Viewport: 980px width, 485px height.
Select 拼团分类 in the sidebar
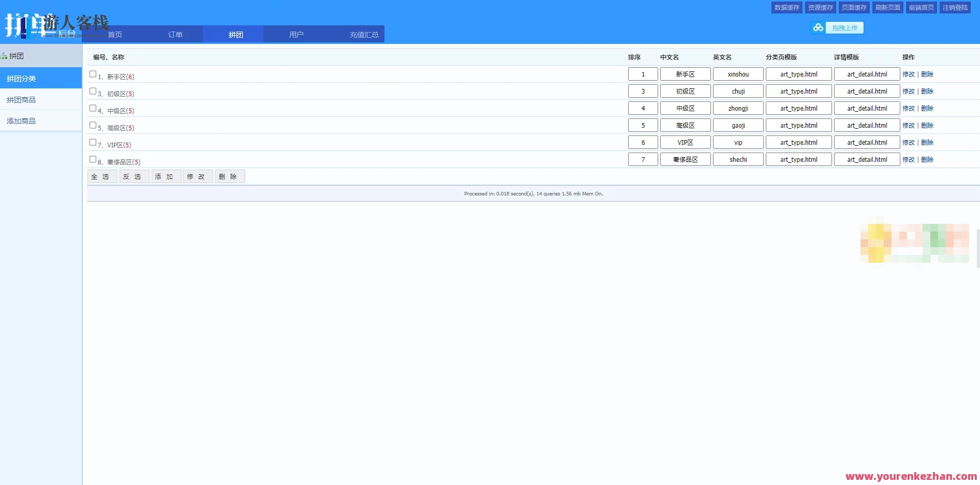[x=41, y=78]
